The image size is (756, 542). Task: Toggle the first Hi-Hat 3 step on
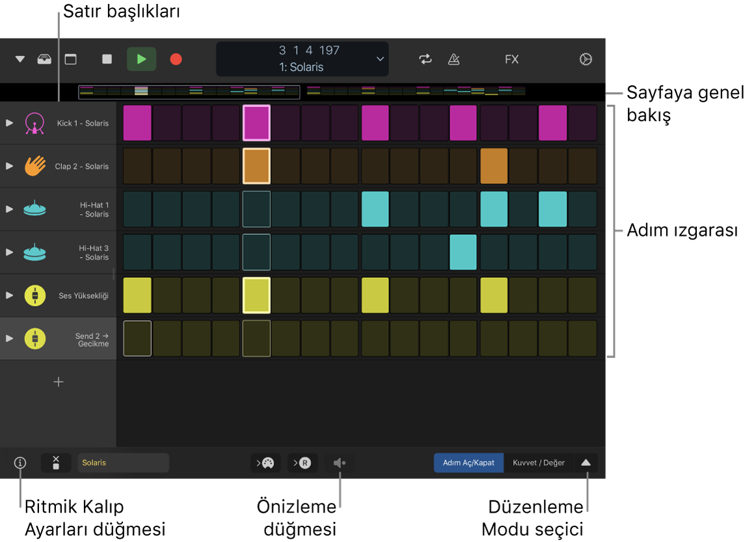coord(137,252)
